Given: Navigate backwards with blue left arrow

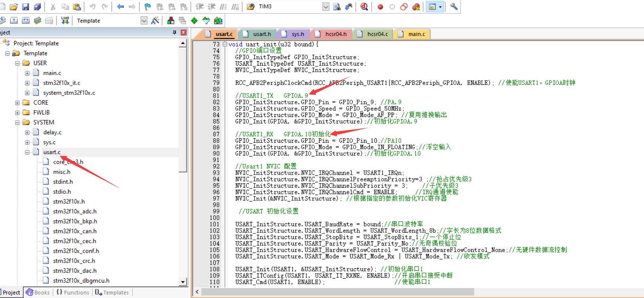Looking at the screenshot, I should (121, 7).
